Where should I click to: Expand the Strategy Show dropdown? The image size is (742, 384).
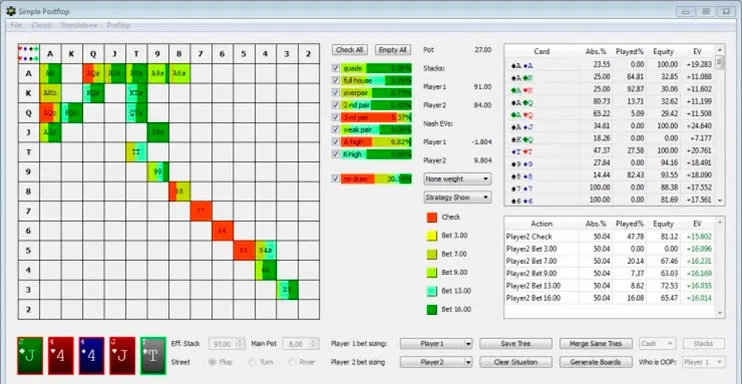(x=458, y=197)
